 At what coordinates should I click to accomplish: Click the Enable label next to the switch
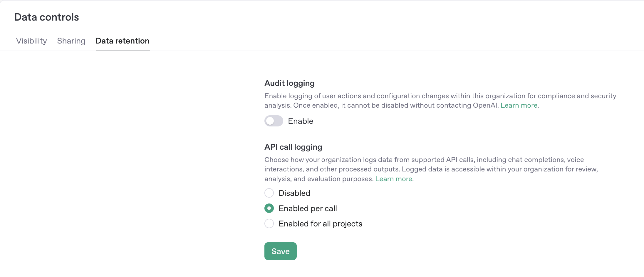click(x=300, y=121)
